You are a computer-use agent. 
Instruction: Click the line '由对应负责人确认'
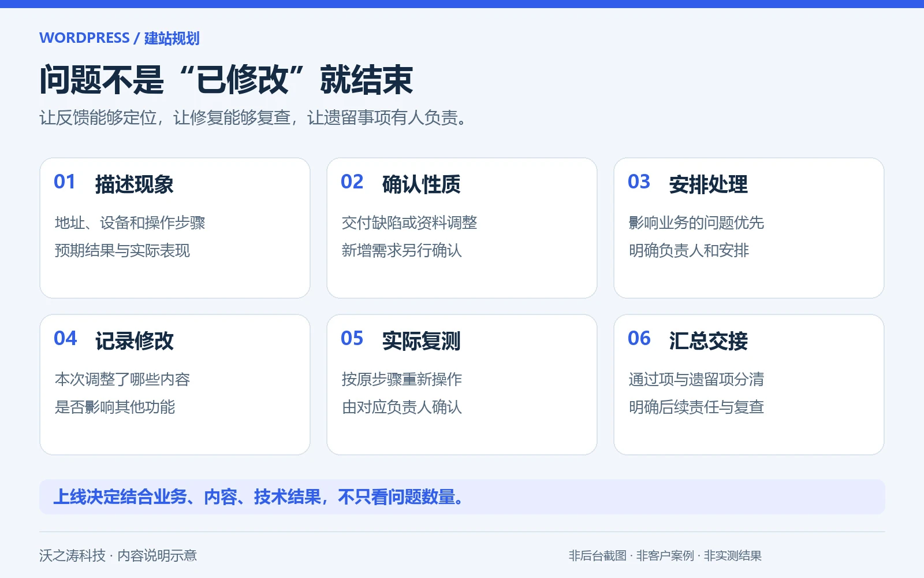(402, 407)
